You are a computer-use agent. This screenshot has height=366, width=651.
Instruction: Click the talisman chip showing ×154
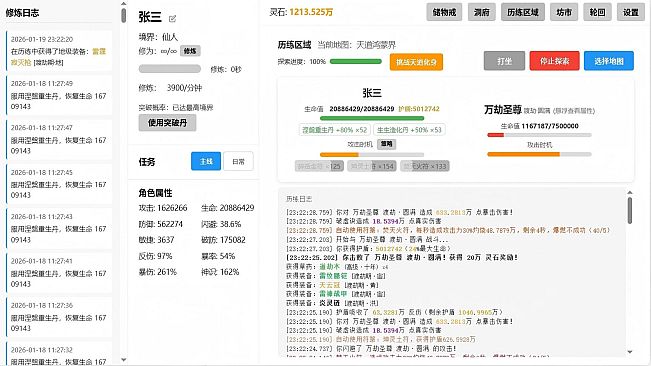[x=372, y=166]
